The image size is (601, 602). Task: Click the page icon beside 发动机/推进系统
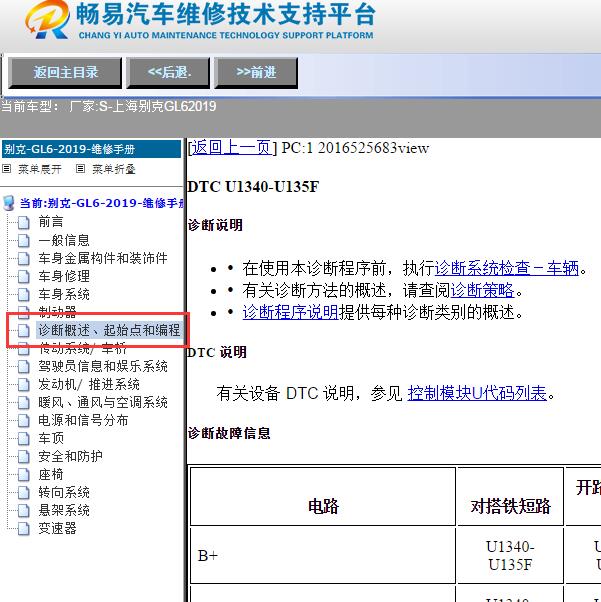[x=24, y=385]
